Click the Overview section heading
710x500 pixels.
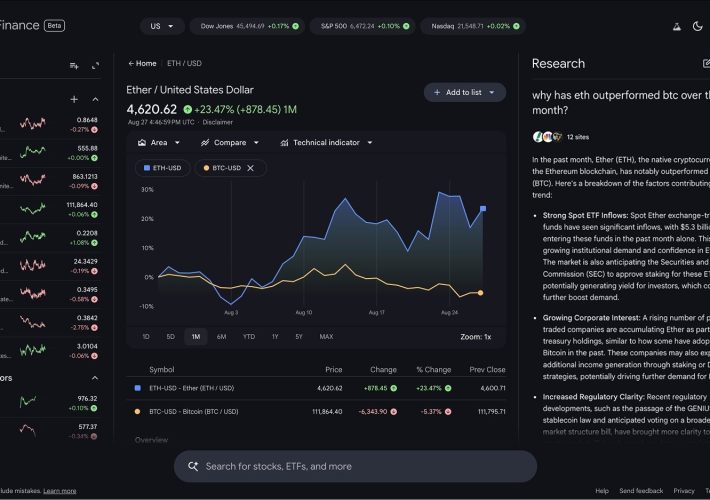pos(151,440)
